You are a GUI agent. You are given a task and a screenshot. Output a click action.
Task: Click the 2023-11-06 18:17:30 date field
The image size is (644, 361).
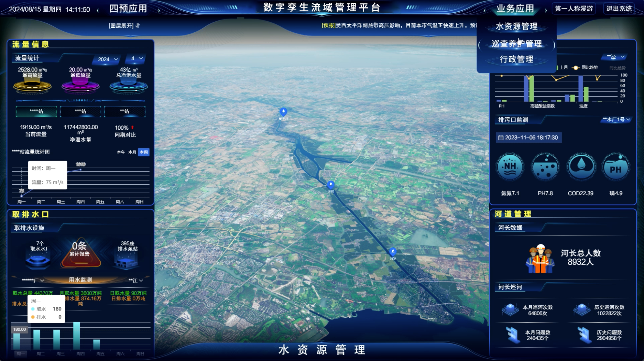[x=528, y=138]
